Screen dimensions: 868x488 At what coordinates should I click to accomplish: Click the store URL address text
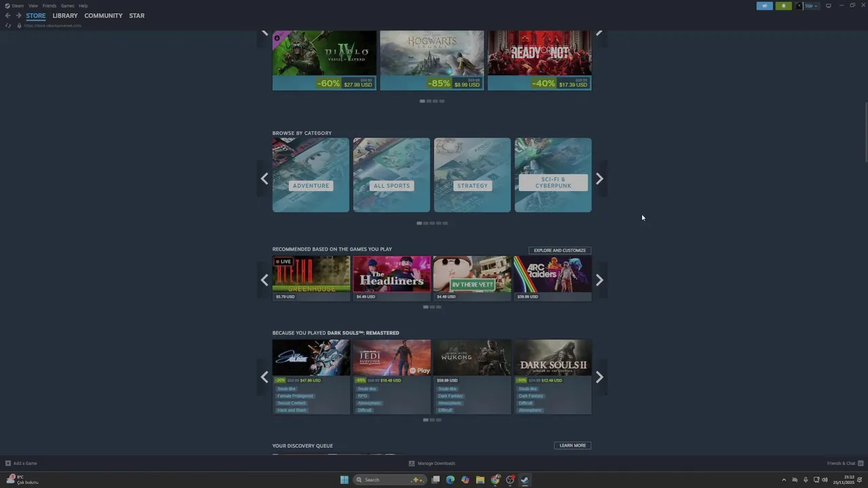[53, 26]
